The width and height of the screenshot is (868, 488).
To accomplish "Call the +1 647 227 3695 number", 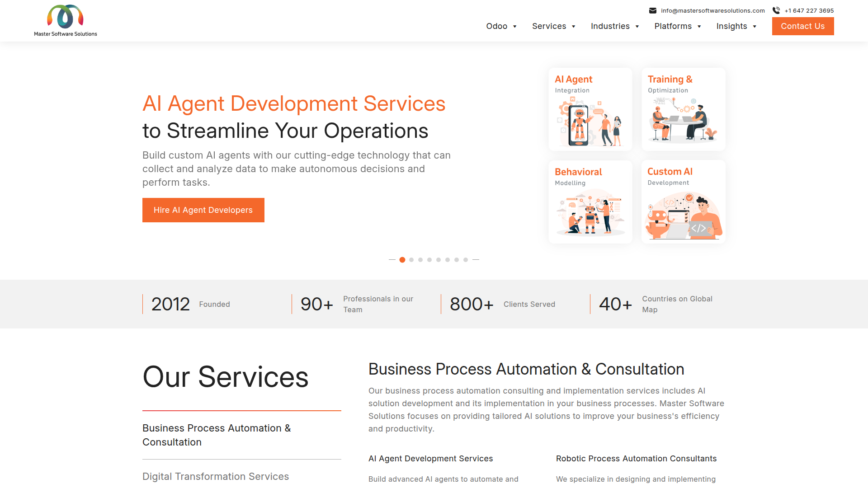I will point(809,10).
